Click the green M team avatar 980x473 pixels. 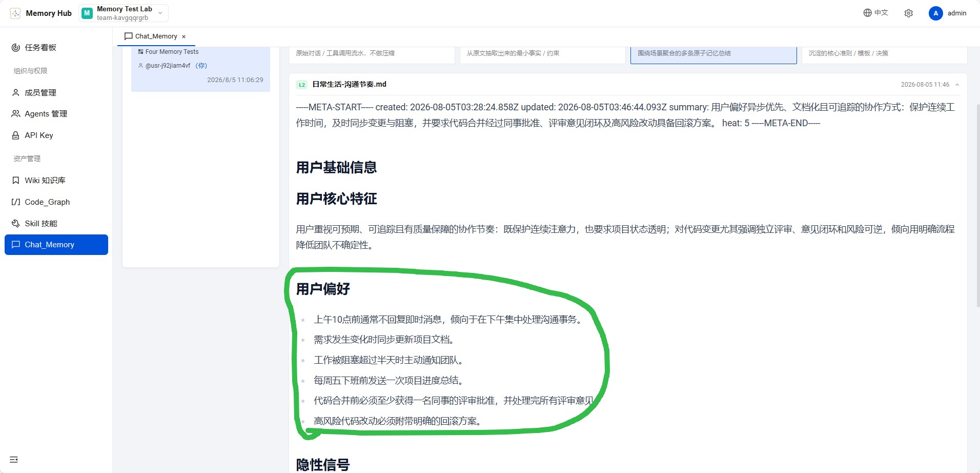point(87,13)
